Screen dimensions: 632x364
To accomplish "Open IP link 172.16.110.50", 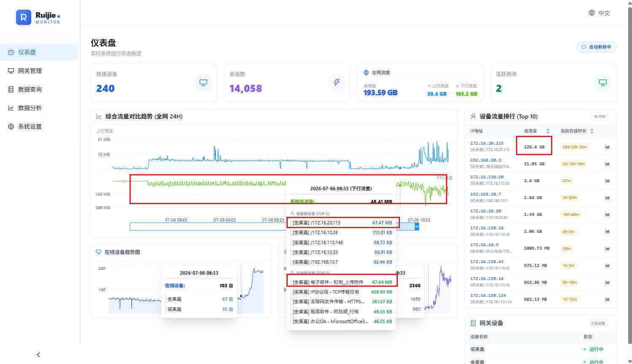I will click(x=487, y=177).
